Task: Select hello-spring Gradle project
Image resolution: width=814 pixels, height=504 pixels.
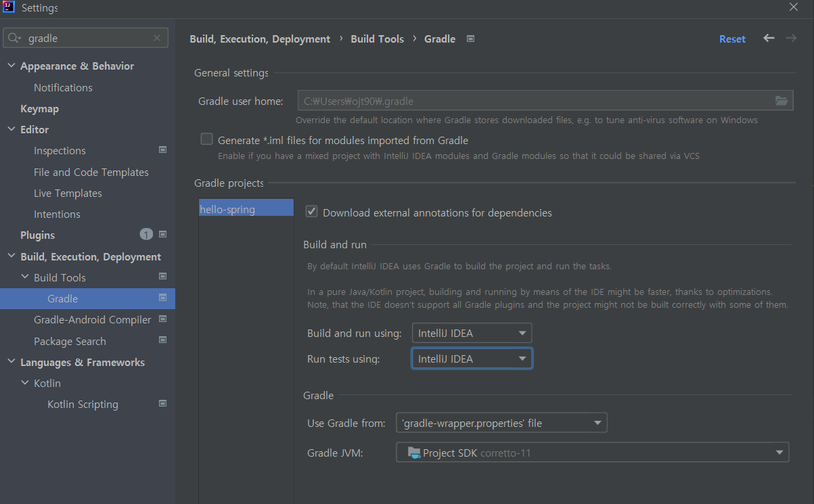Action: 246,209
